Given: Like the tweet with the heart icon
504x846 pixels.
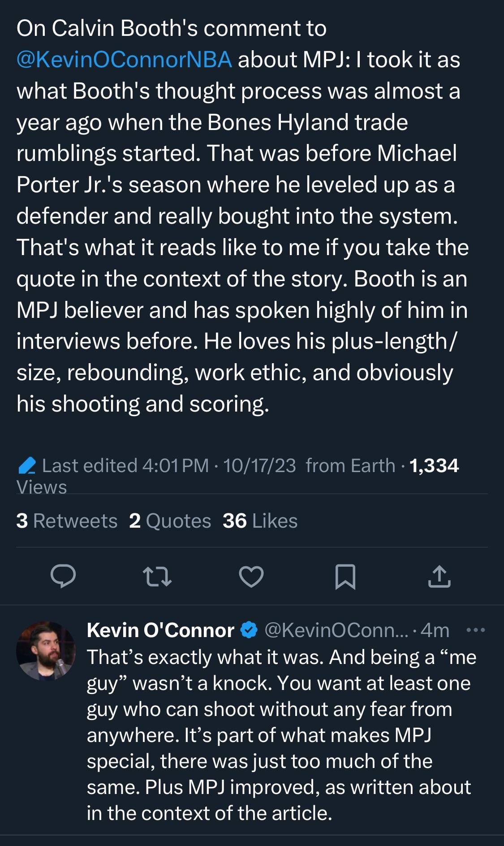Looking at the screenshot, I should [251, 577].
